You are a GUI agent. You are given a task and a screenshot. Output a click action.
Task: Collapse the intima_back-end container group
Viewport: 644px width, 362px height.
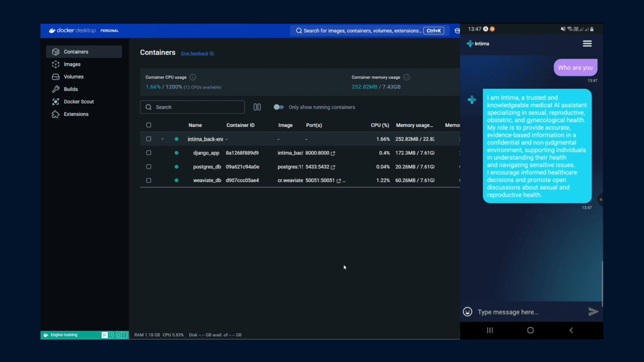coord(162,139)
